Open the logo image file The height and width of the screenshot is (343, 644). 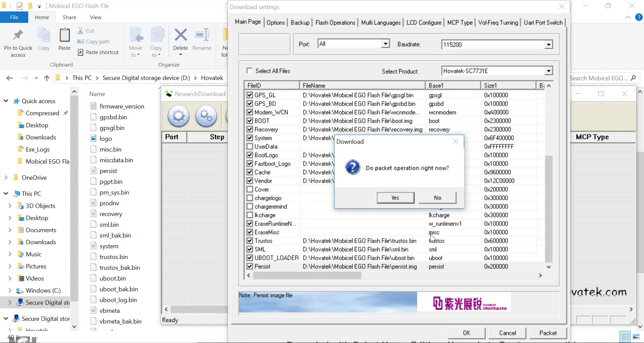[106, 139]
